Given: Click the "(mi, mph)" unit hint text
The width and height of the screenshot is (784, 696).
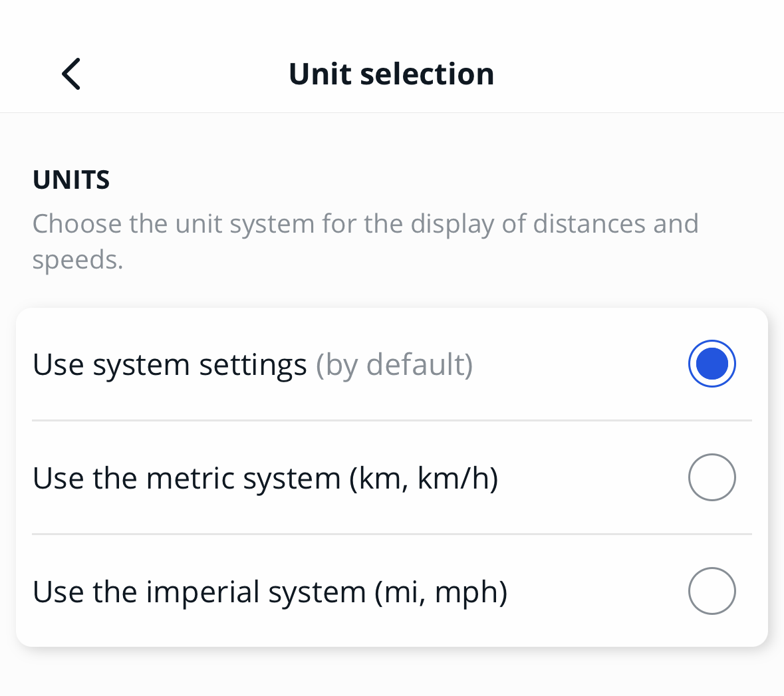Looking at the screenshot, I should (x=441, y=592).
